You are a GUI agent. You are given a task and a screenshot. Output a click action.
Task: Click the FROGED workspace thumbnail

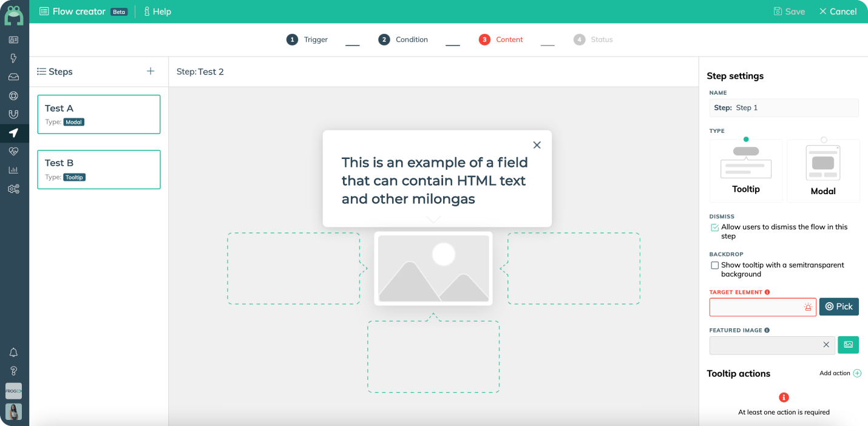tap(13, 391)
